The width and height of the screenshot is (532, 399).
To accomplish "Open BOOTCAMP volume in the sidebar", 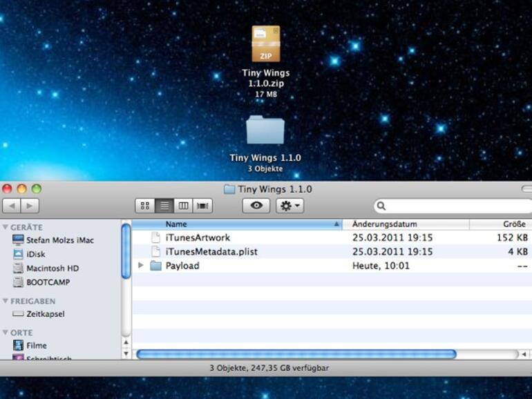I will (x=41, y=282).
